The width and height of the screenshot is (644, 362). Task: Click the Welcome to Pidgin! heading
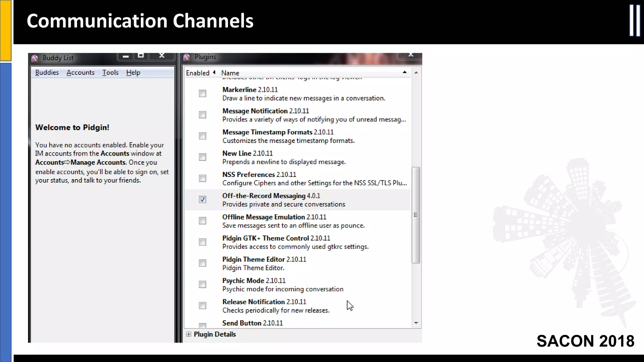[72, 128]
